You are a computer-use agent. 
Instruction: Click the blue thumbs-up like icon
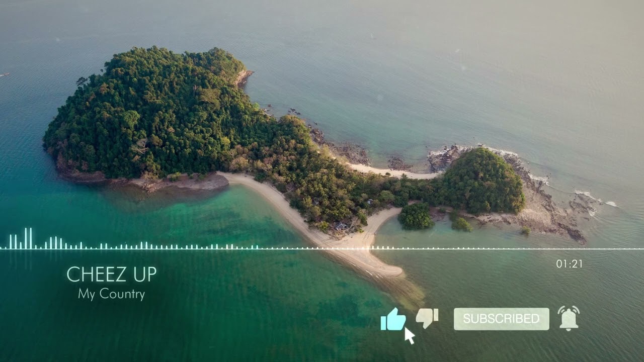point(393,319)
